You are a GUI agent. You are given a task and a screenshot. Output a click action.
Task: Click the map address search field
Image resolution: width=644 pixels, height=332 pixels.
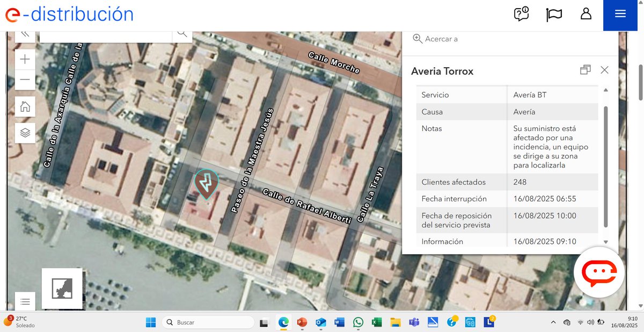coord(106,34)
